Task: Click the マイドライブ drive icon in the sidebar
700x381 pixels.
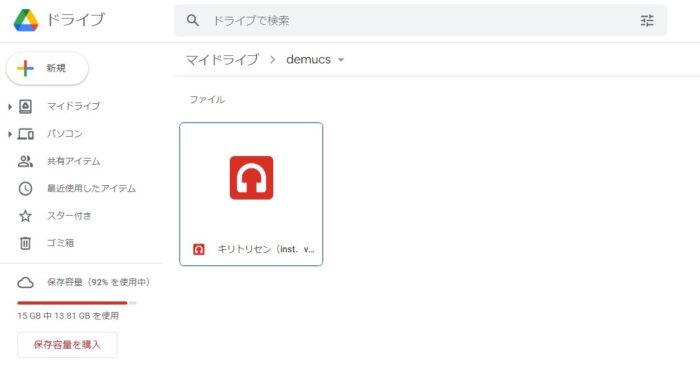Action: point(25,106)
